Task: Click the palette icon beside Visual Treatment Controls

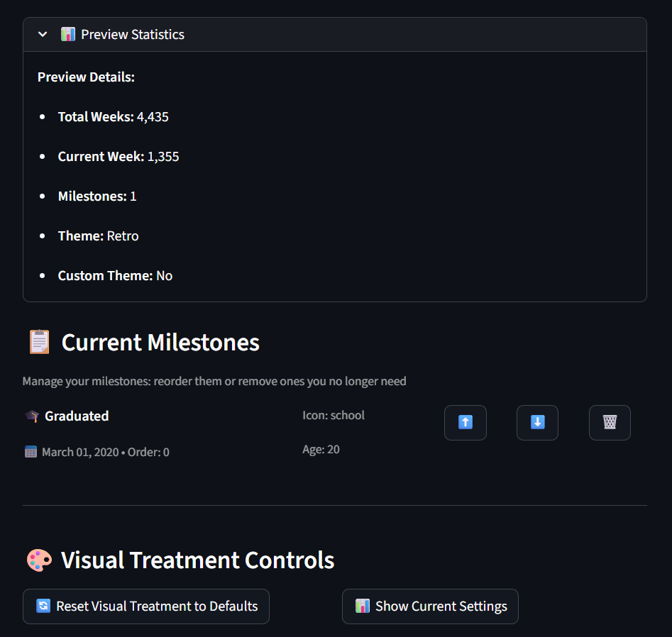Action: point(39,560)
